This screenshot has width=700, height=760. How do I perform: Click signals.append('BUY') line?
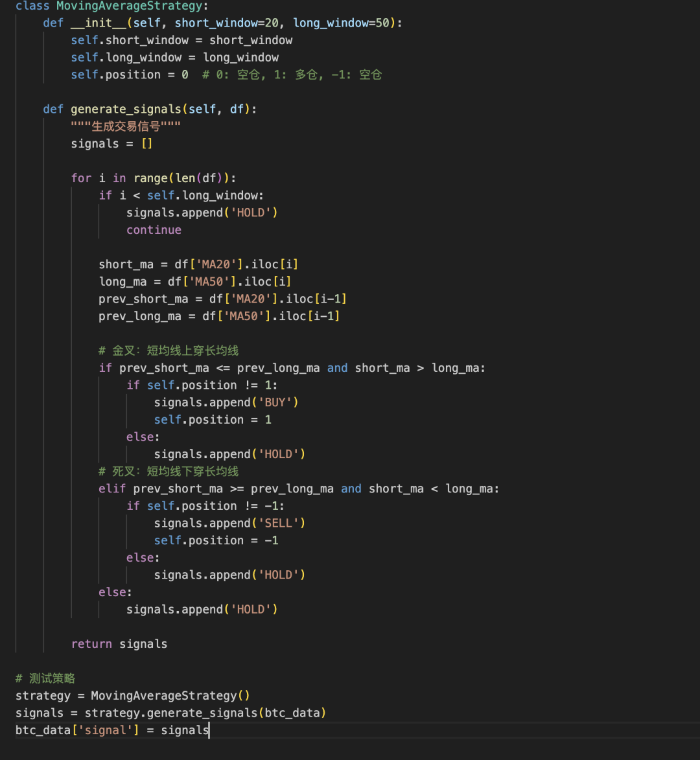(x=226, y=402)
